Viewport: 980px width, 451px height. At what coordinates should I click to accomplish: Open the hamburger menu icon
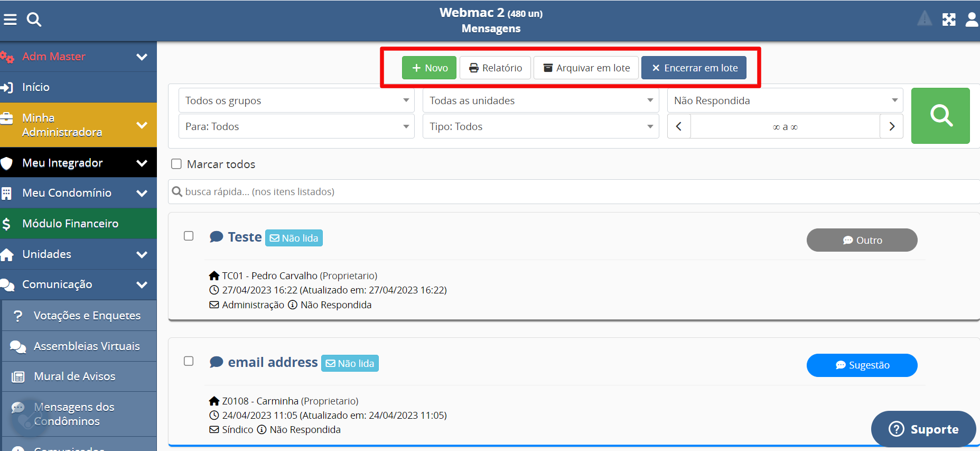pyautogui.click(x=10, y=20)
